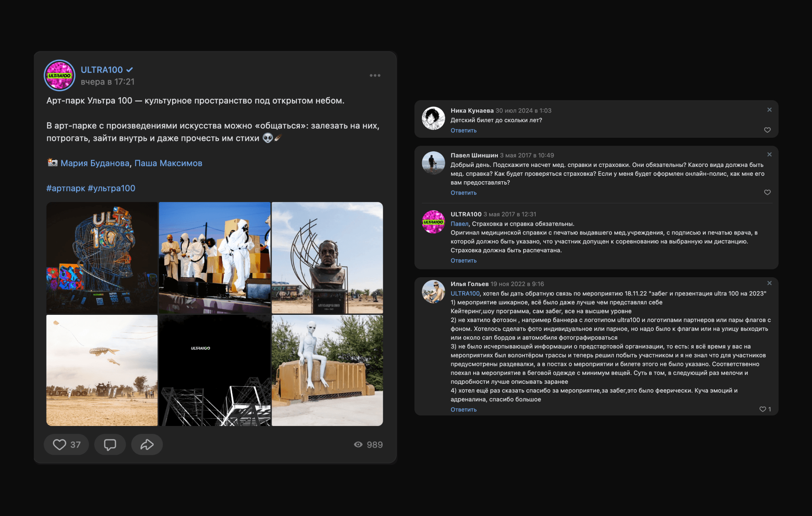The height and width of the screenshot is (516, 812).
Task: Open Паша Максимов's profile link
Action: point(168,163)
